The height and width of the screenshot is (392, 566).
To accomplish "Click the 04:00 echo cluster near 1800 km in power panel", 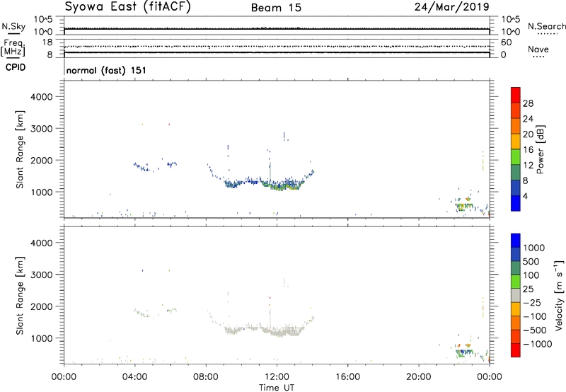I will [x=141, y=167].
